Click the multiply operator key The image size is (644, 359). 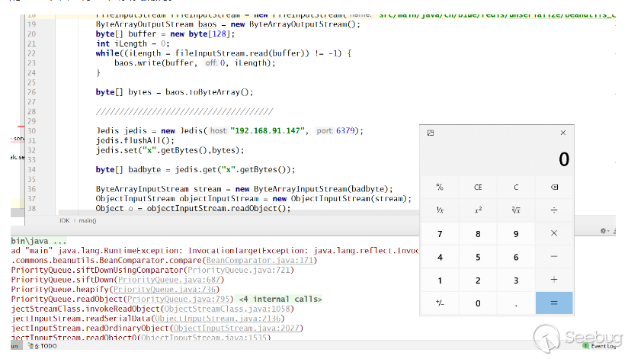coord(553,233)
